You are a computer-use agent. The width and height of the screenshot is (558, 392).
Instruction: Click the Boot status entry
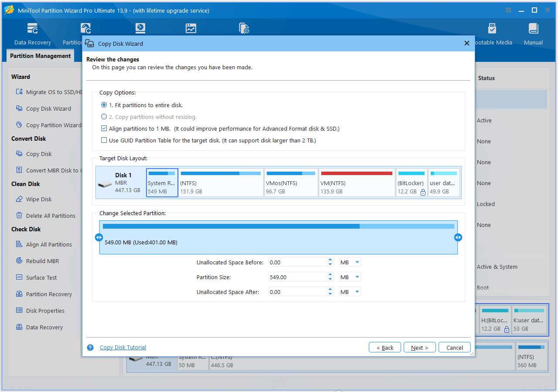(483, 288)
